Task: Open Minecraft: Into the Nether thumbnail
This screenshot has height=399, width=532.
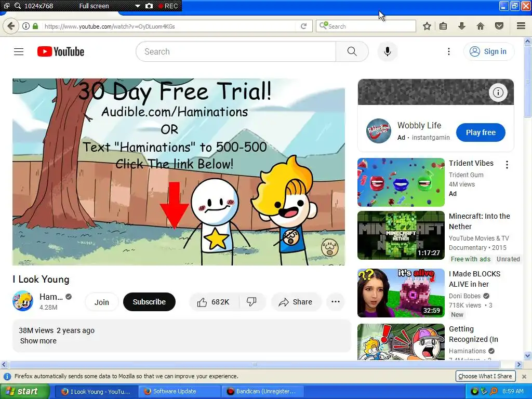Action: pyautogui.click(x=401, y=235)
